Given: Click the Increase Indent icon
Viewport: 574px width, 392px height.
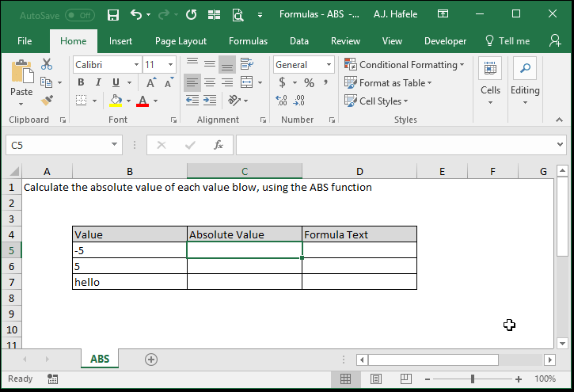Looking at the screenshot, I should click(210, 101).
